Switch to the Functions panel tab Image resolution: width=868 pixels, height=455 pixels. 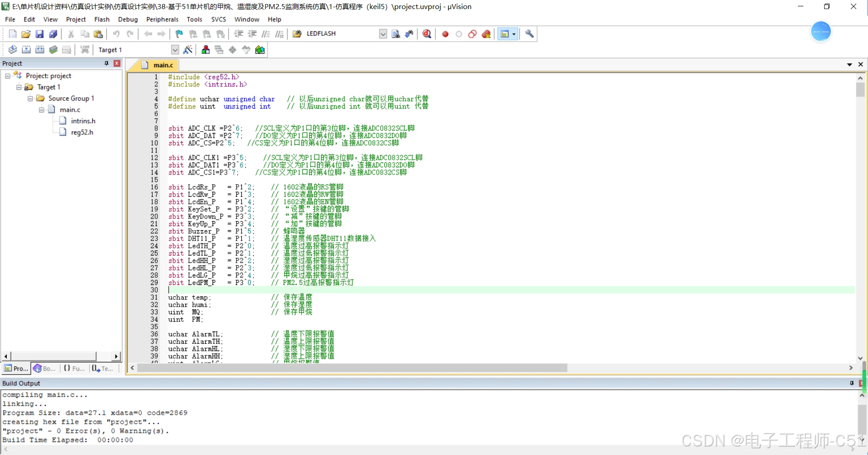point(75,369)
